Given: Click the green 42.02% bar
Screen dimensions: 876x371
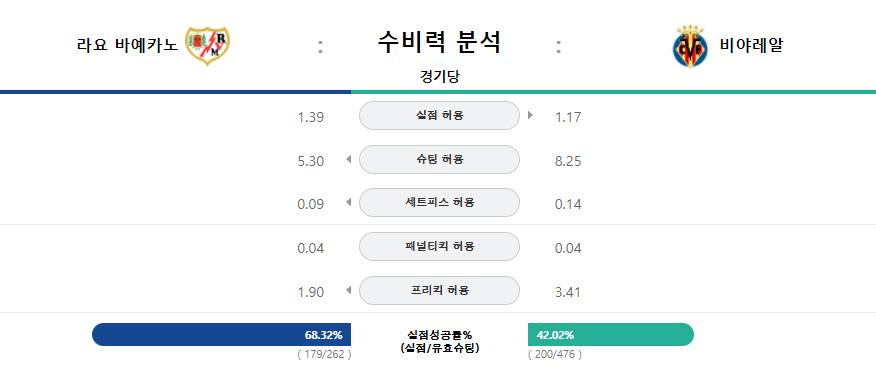Looking at the screenshot, I should coord(611,335).
